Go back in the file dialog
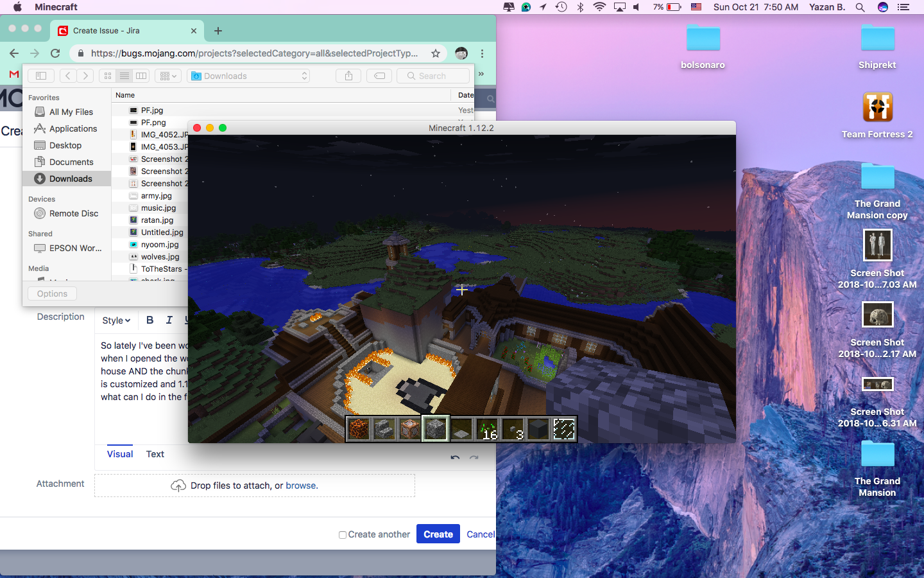This screenshot has height=578, width=924. [x=68, y=76]
